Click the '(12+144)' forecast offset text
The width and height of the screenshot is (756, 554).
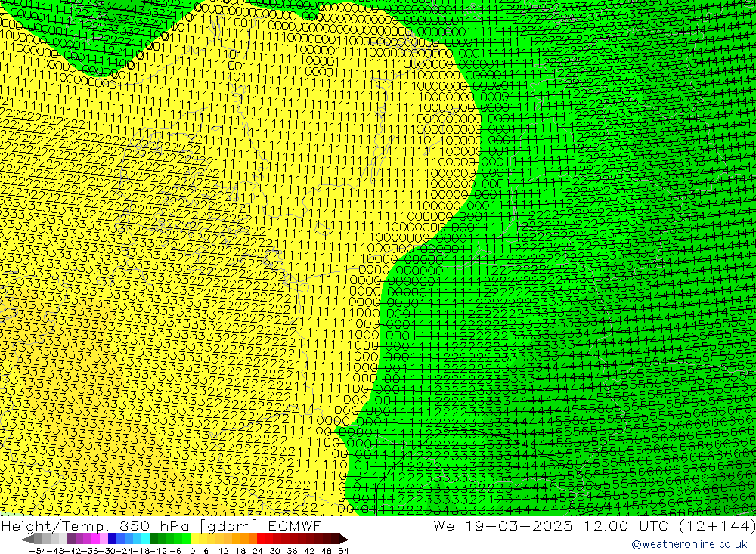point(717,525)
